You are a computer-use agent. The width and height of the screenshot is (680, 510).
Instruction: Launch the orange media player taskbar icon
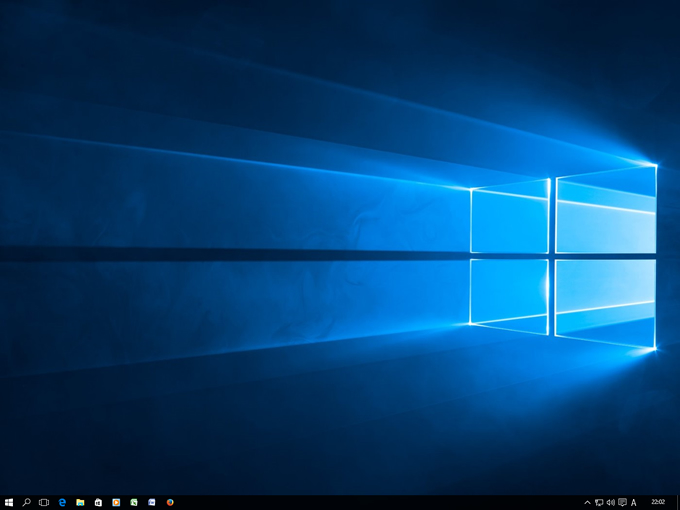[116, 502]
